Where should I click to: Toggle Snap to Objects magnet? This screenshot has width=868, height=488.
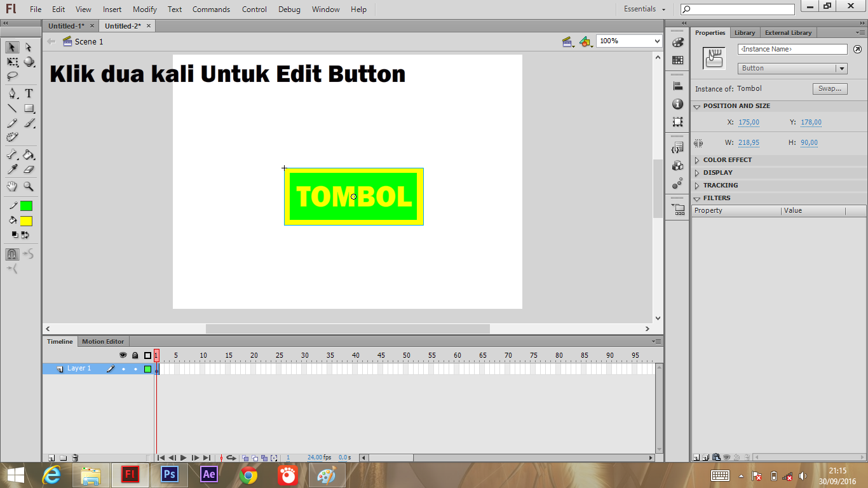(11, 253)
